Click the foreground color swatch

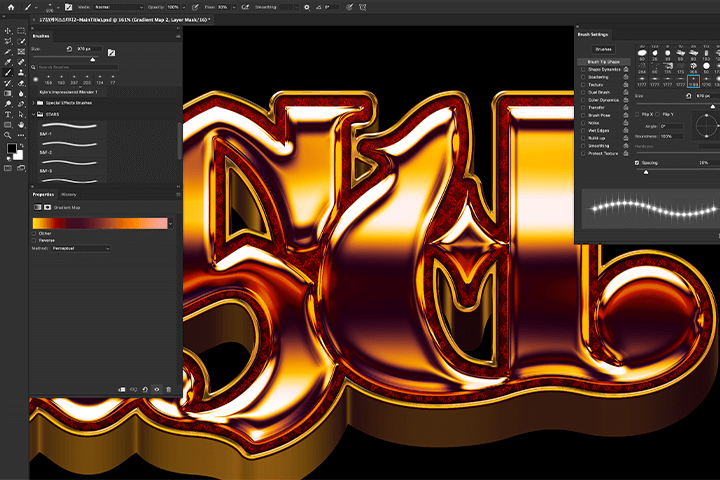[x=11, y=149]
